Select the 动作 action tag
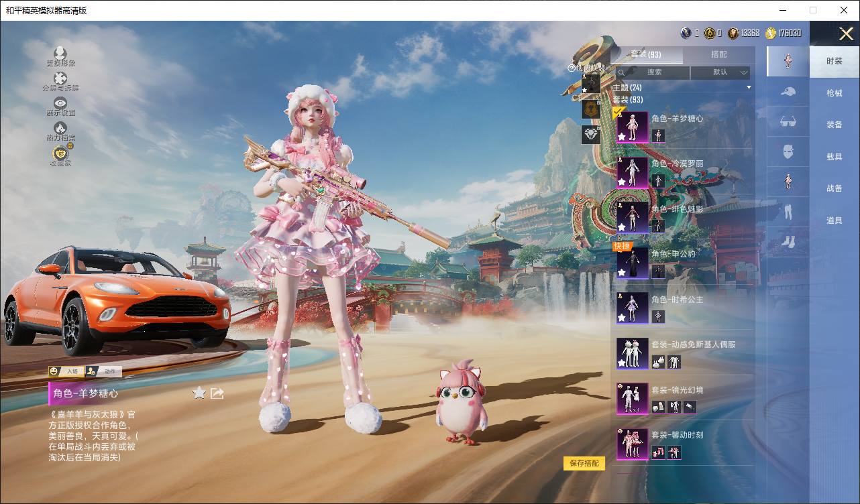 tap(103, 371)
